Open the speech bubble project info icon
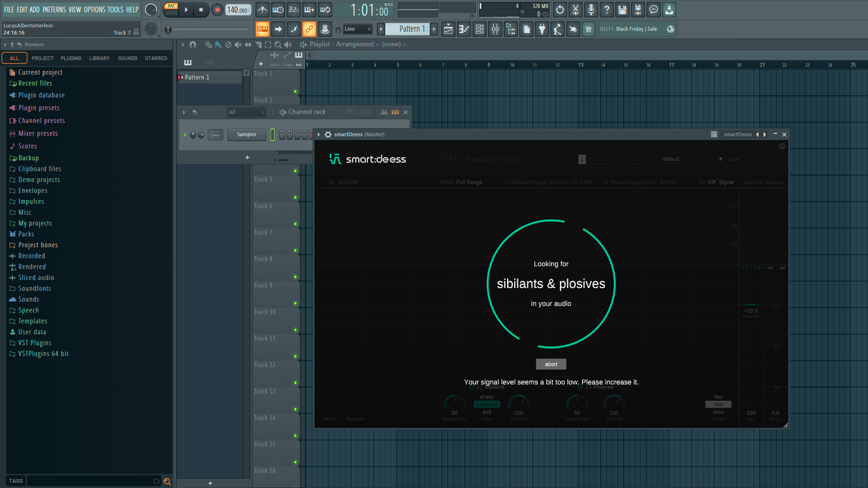Screen dimensions: 868x488 [653, 10]
